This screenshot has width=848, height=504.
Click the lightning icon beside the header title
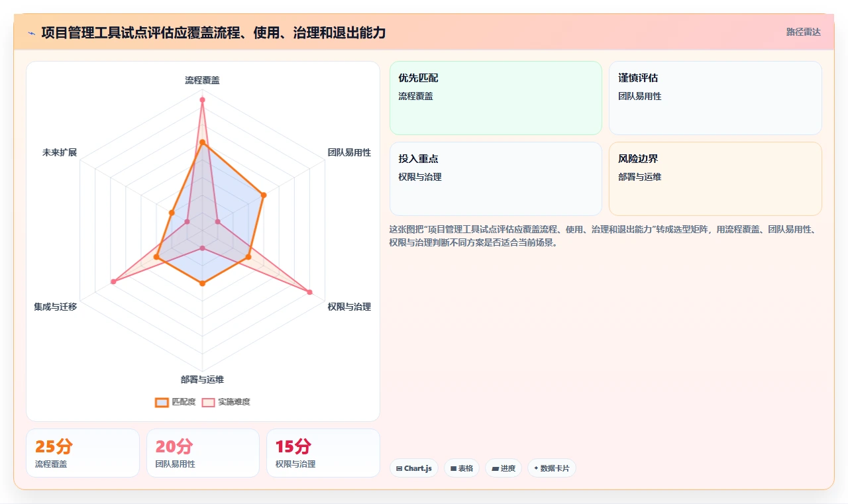click(32, 33)
